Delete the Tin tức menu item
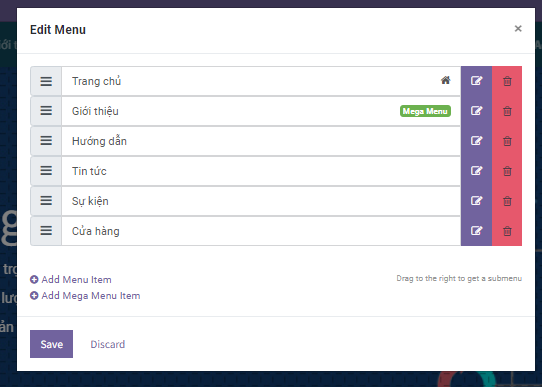Image resolution: width=542 pixels, height=387 pixels. (x=507, y=171)
